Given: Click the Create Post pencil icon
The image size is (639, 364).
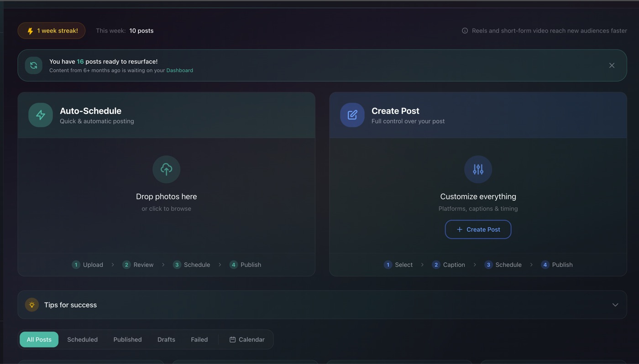Looking at the screenshot, I should click(352, 115).
